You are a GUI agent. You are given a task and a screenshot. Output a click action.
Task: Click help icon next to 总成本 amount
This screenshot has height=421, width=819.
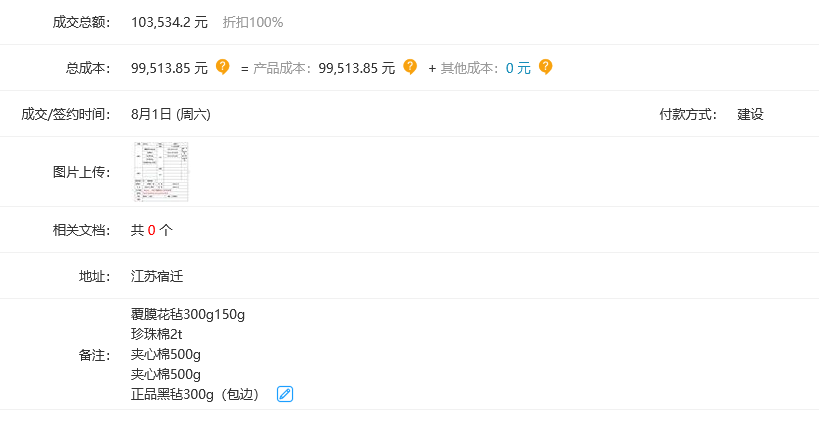pos(223,67)
